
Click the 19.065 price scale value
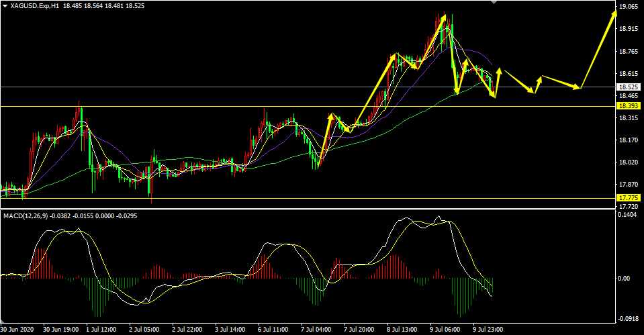click(628, 7)
